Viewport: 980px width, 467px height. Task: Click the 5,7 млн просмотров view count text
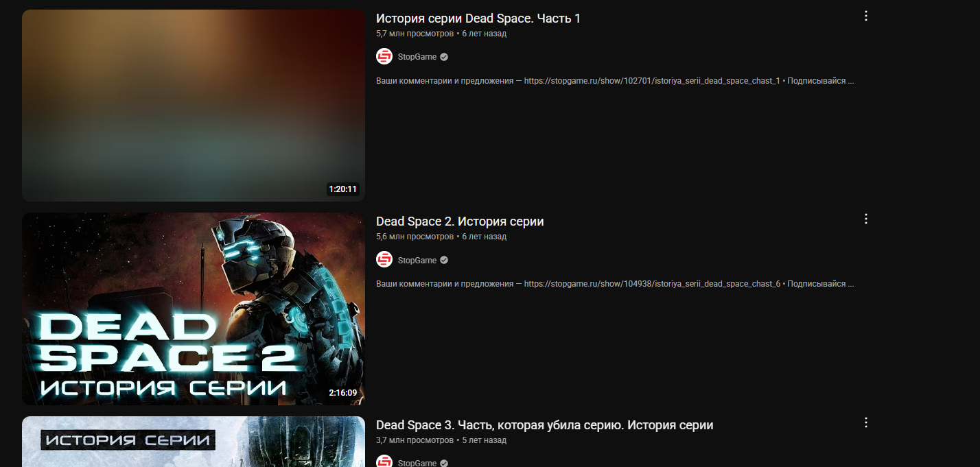(415, 34)
